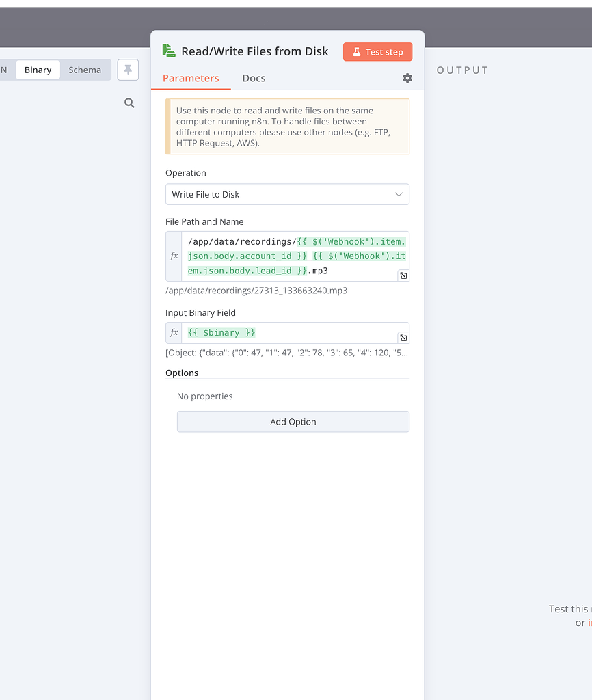592x700 pixels.
Task: Switch input view to Binary
Action: (x=38, y=70)
